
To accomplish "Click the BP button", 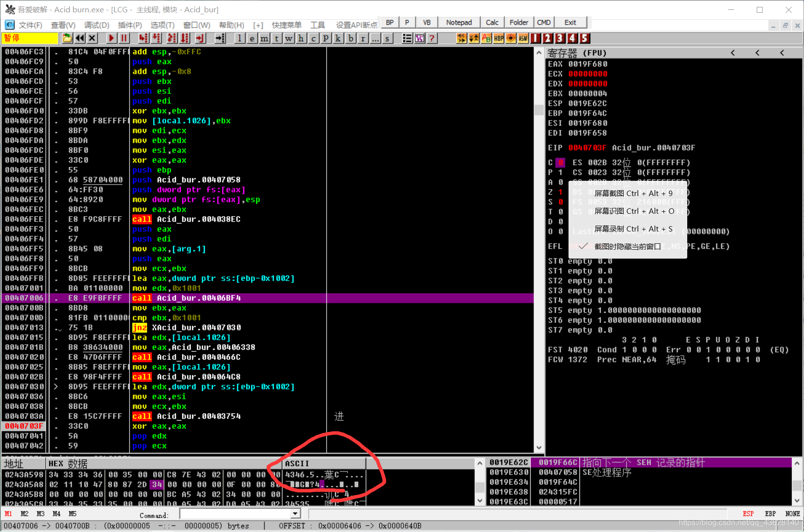I will (390, 22).
